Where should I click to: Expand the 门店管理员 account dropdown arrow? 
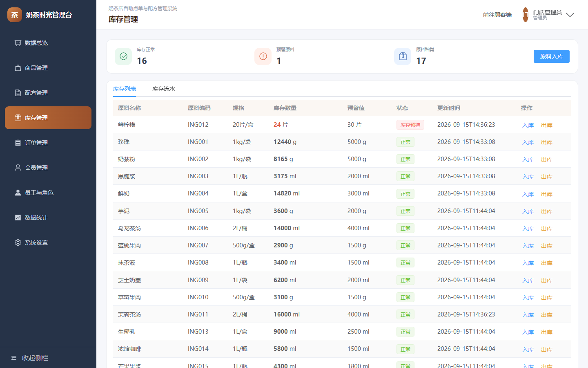click(570, 15)
